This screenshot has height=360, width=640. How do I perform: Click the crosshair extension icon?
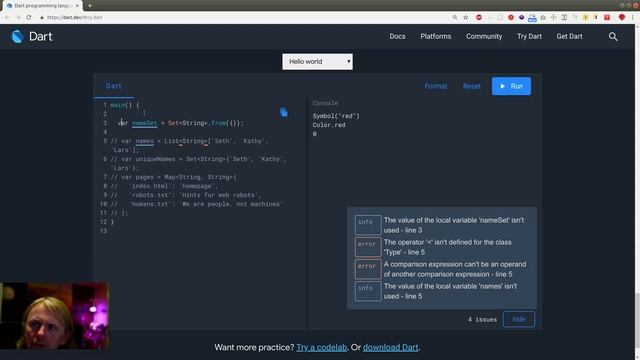pos(553,18)
